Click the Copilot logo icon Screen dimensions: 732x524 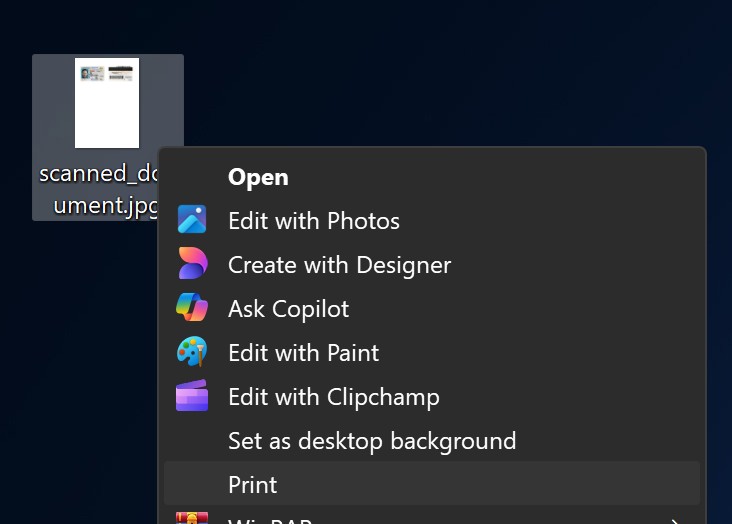(192, 308)
